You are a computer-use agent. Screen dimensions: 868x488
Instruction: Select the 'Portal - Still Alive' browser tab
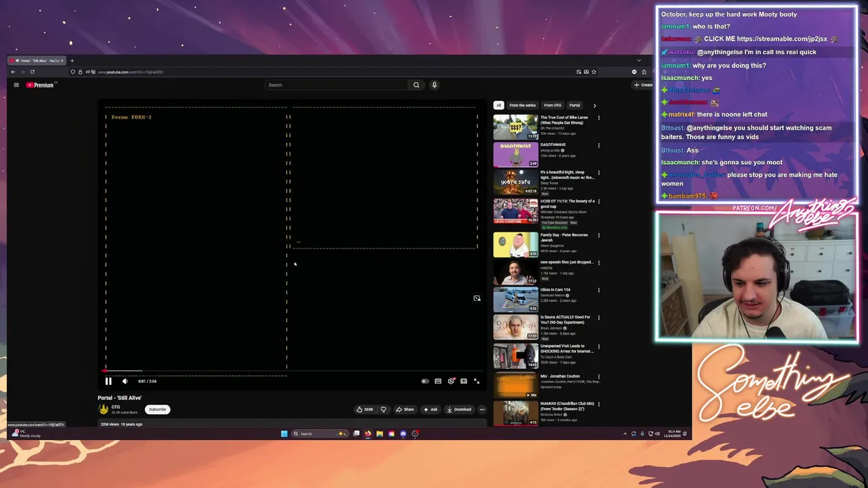(x=37, y=60)
